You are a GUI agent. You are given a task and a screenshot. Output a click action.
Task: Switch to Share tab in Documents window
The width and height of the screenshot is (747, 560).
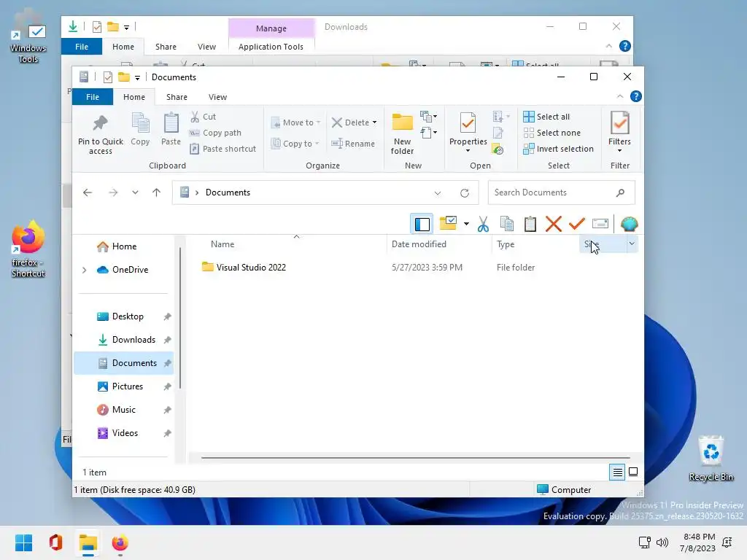[x=177, y=97]
